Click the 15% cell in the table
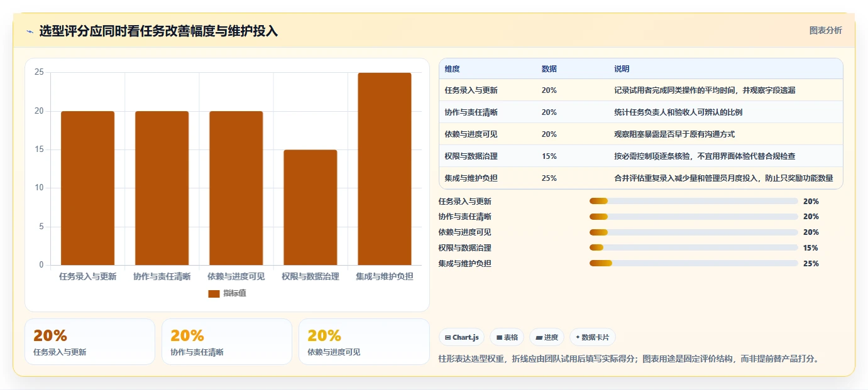This screenshot has width=868, height=390. point(549,156)
